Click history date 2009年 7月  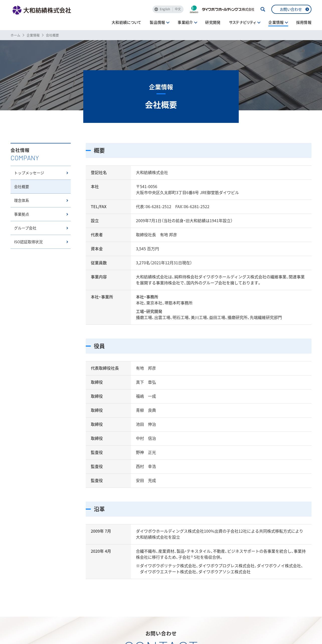pos(101,531)
